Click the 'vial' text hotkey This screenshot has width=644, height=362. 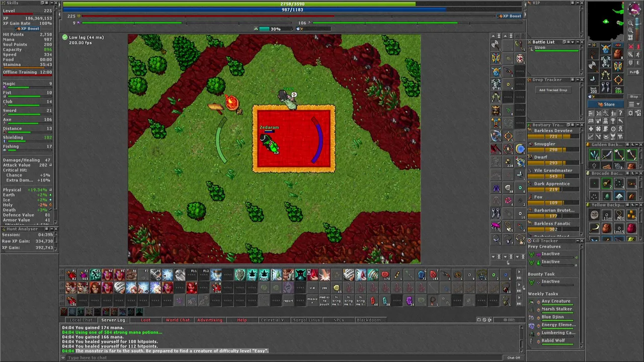pyautogui.click(x=312, y=288)
